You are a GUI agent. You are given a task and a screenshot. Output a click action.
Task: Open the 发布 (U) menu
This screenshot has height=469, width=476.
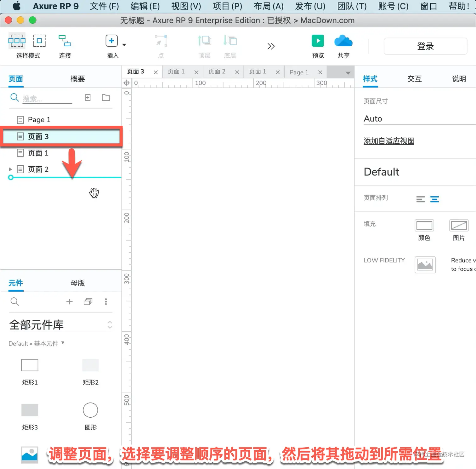310,6
